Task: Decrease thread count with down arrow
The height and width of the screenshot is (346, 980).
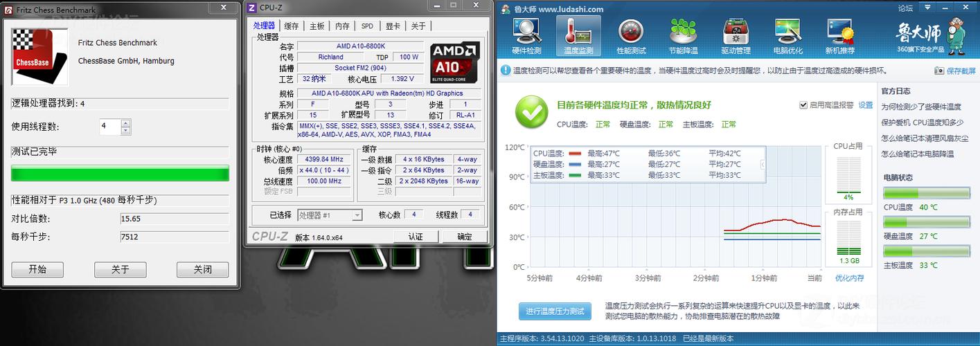Action: [125, 130]
